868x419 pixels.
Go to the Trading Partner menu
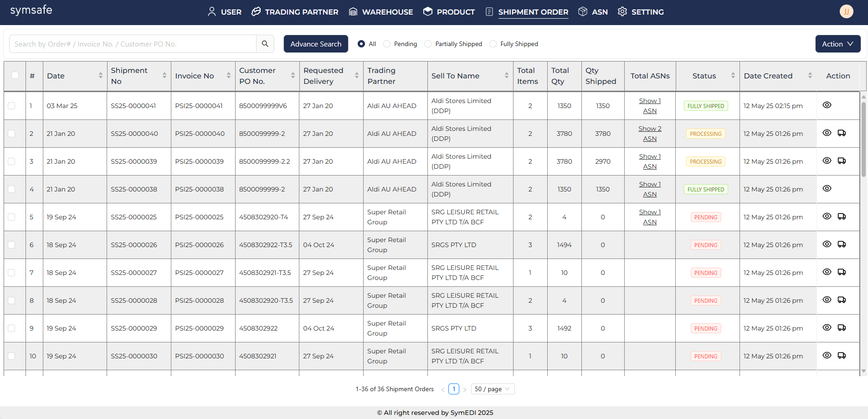(295, 12)
